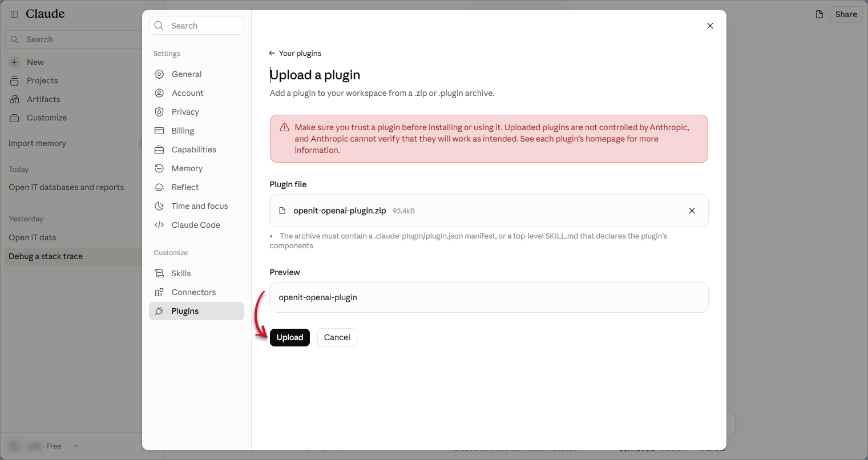Click the Claude Code brackets icon
This screenshot has width=868, height=460.
point(159,225)
